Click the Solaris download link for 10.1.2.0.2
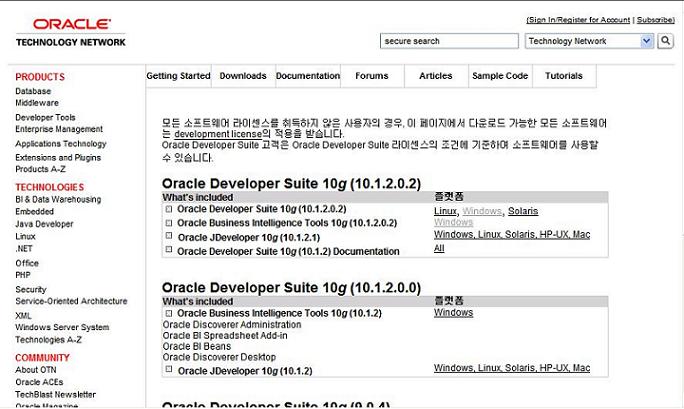This screenshot has width=684, height=409. [x=523, y=211]
